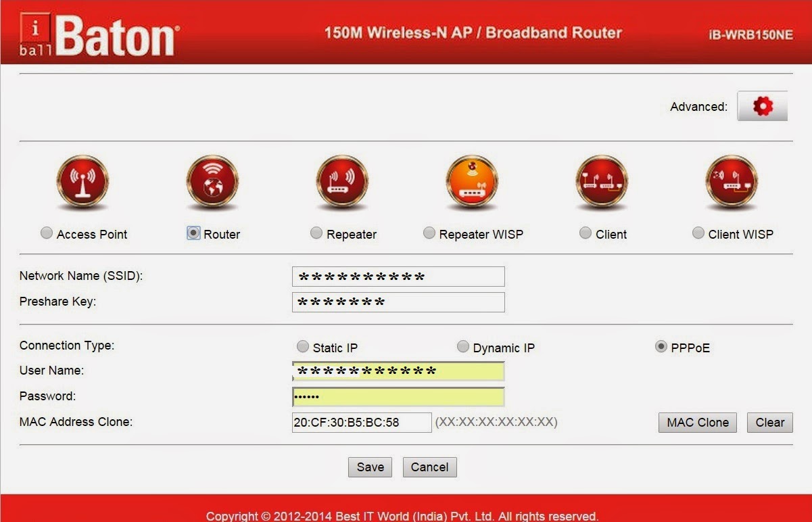812x522 pixels.
Task: Focus the Preshare Key field
Action: 398,302
